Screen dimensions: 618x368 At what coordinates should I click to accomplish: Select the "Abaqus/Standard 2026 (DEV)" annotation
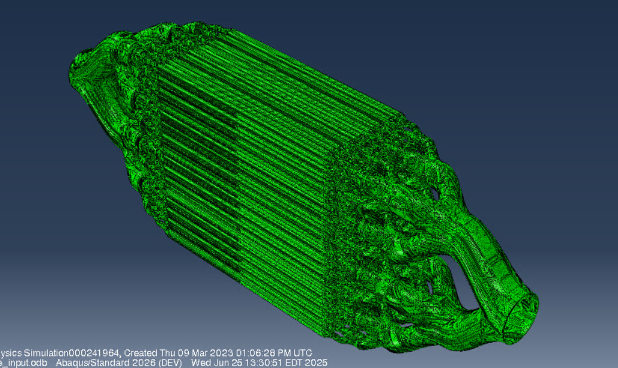119,362
